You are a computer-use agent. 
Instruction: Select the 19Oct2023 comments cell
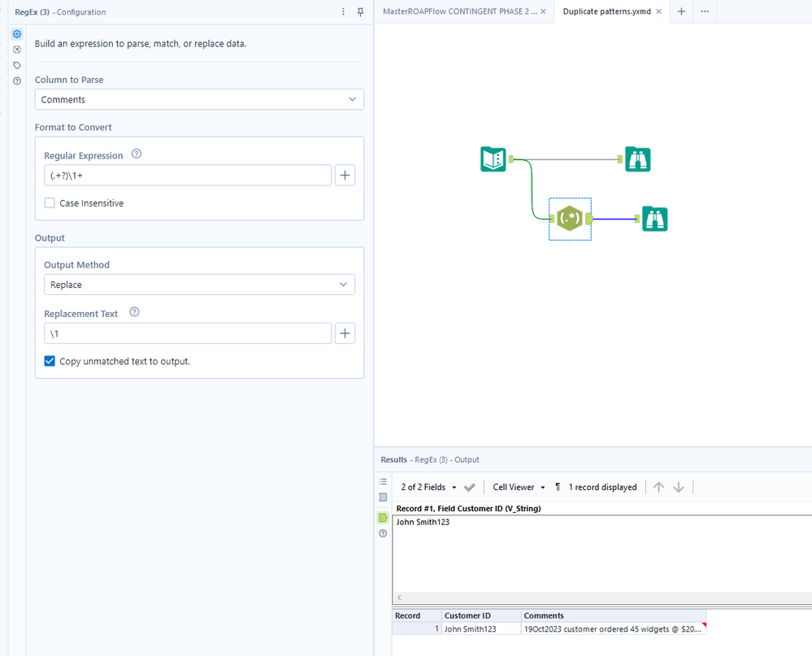click(x=614, y=628)
